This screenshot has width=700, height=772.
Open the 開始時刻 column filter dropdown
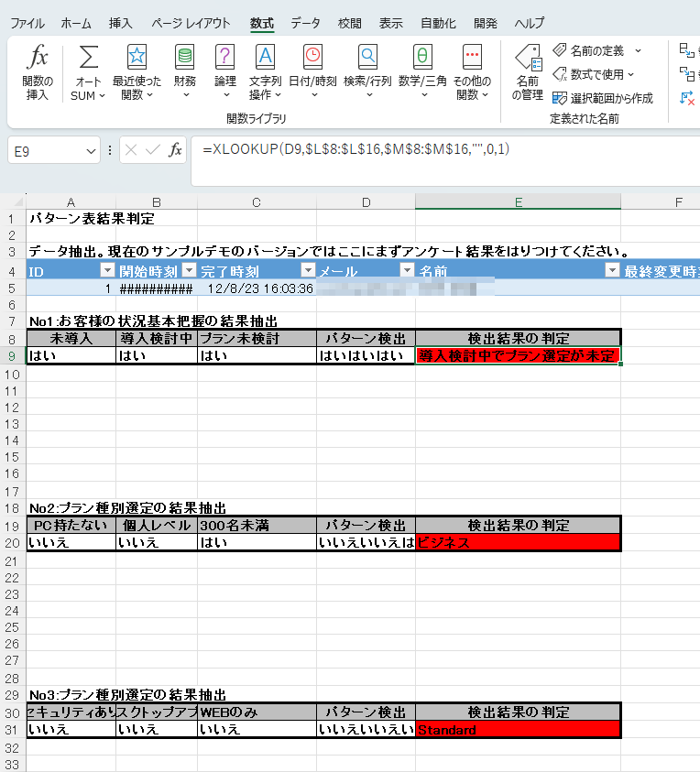(189, 270)
